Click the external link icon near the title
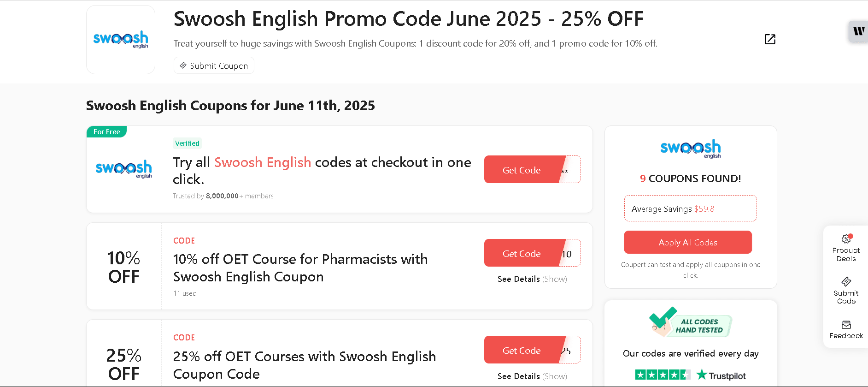The width and height of the screenshot is (868, 387). [x=770, y=39]
